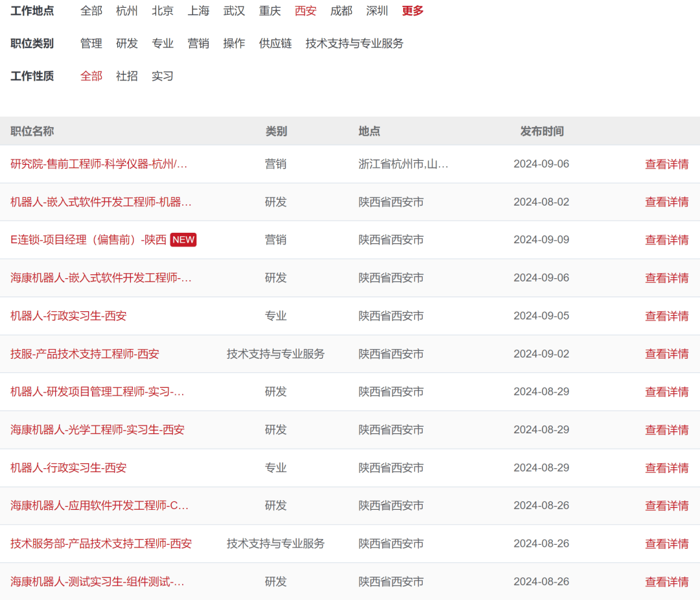Click the 发布时间 column header
The image size is (700, 600).
coord(541,131)
